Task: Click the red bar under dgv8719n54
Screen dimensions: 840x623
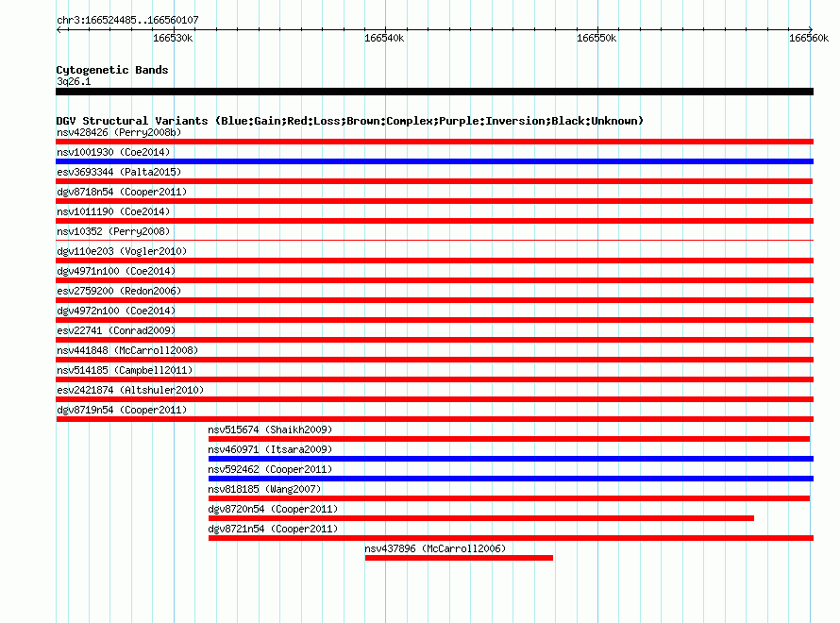Action: pyautogui.click(x=434, y=419)
